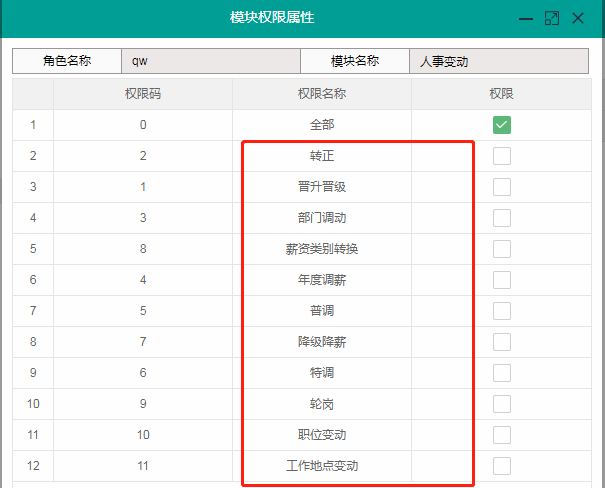Screen dimensions: 605x488
Task: Maximize the 模块权限属性 dialog window
Action: (x=552, y=18)
